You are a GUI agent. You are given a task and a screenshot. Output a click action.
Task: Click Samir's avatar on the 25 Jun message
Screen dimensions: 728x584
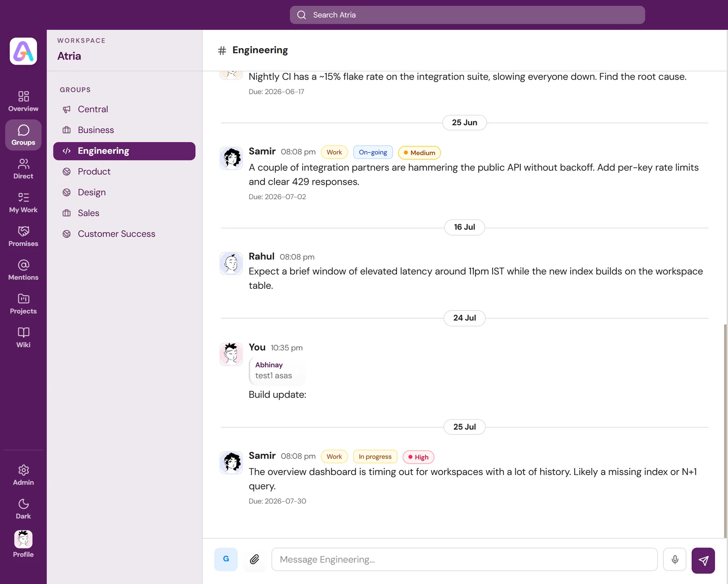[231, 158]
